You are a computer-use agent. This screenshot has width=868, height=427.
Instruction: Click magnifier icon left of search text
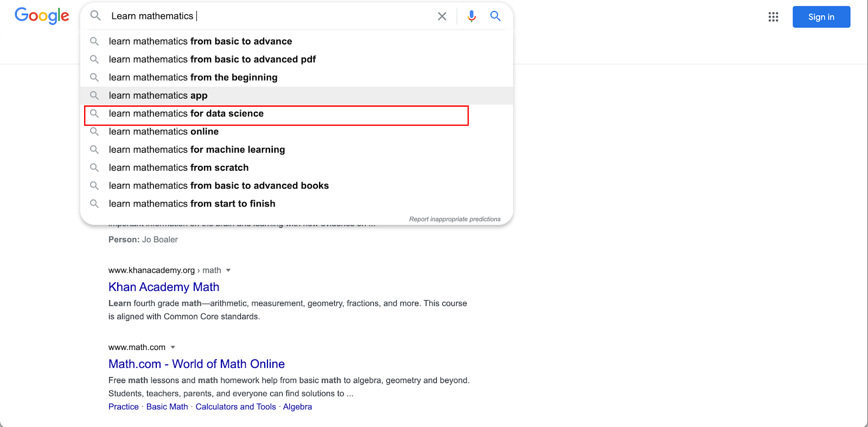click(95, 16)
